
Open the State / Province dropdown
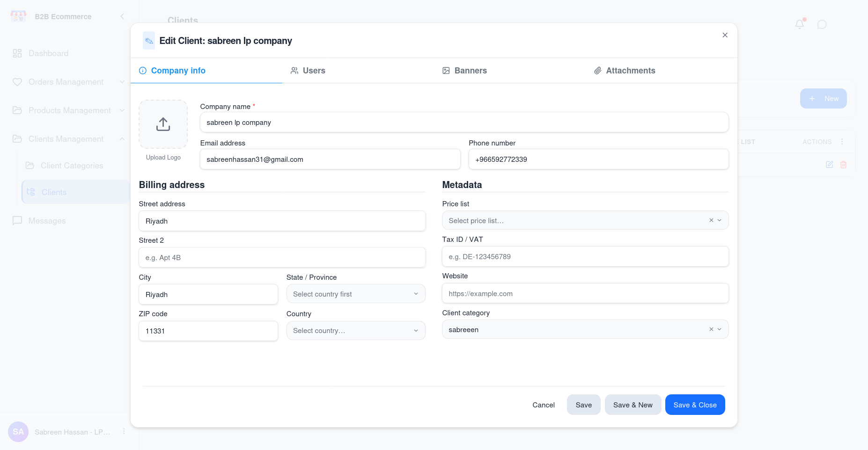[x=356, y=294]
